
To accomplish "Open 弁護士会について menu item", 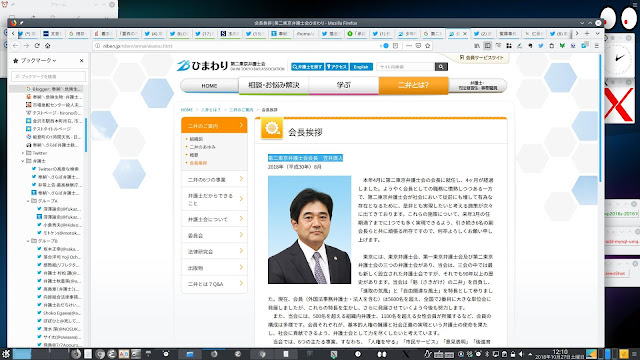I will pyautogui.click(x=214, y=219).
